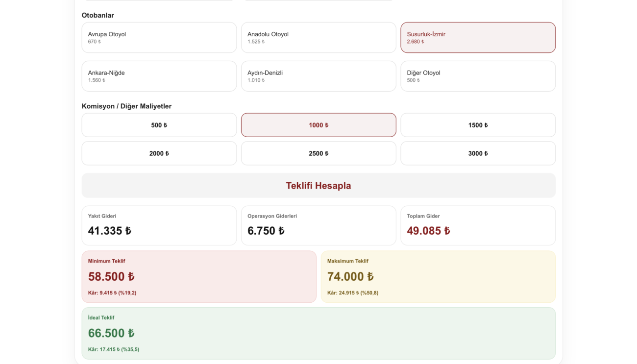Choose the 500 ₺ commission option

coord(159,125)
